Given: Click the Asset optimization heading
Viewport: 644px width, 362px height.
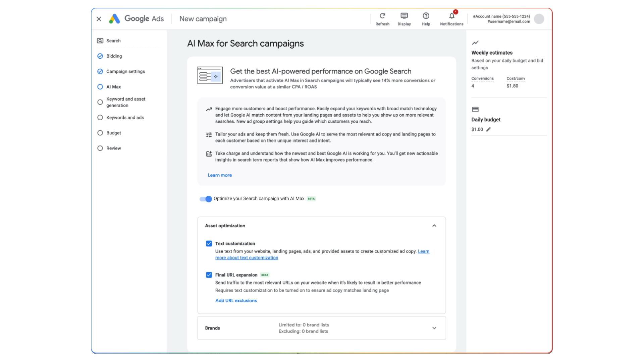Looking at the screenshot, I should tap(225, 226).
